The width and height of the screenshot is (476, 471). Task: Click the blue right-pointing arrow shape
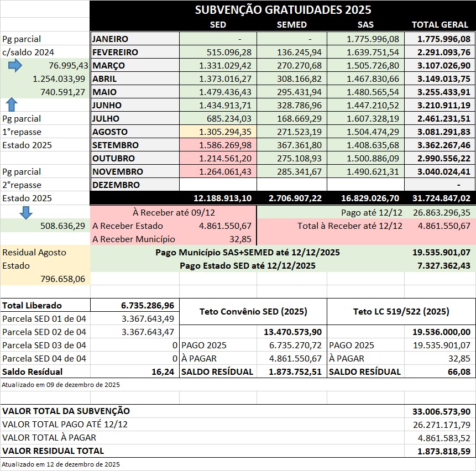15,66
